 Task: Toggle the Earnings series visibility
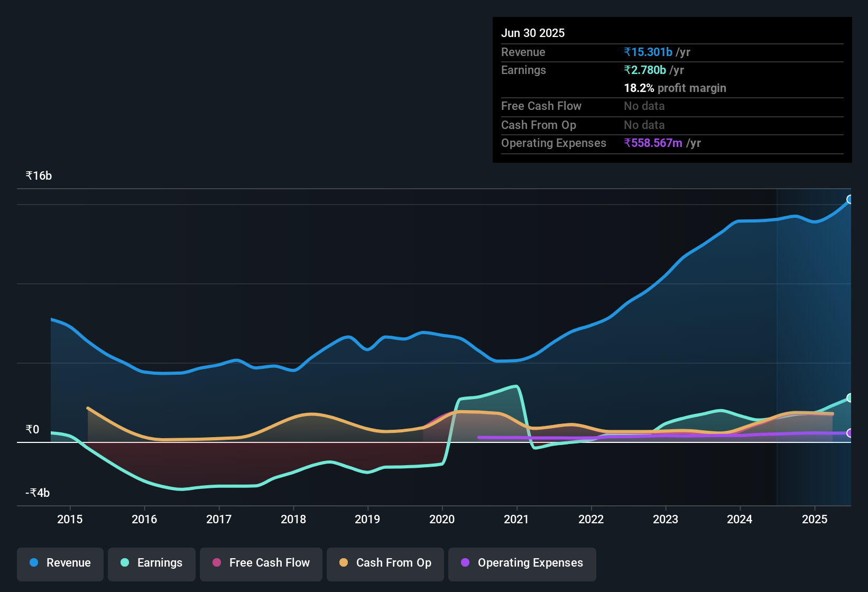[x=151, y=563]
